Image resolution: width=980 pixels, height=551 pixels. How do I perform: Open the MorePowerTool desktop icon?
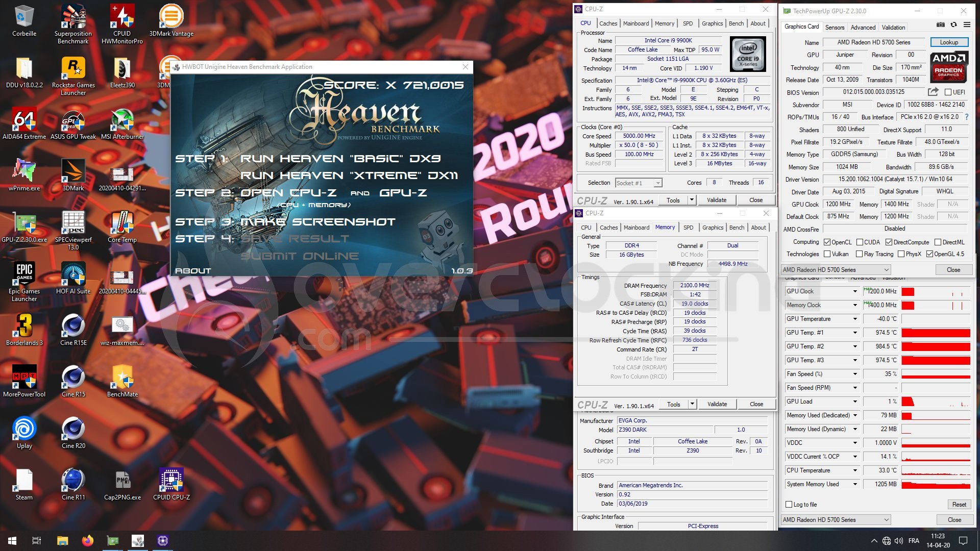click(24, 382)
